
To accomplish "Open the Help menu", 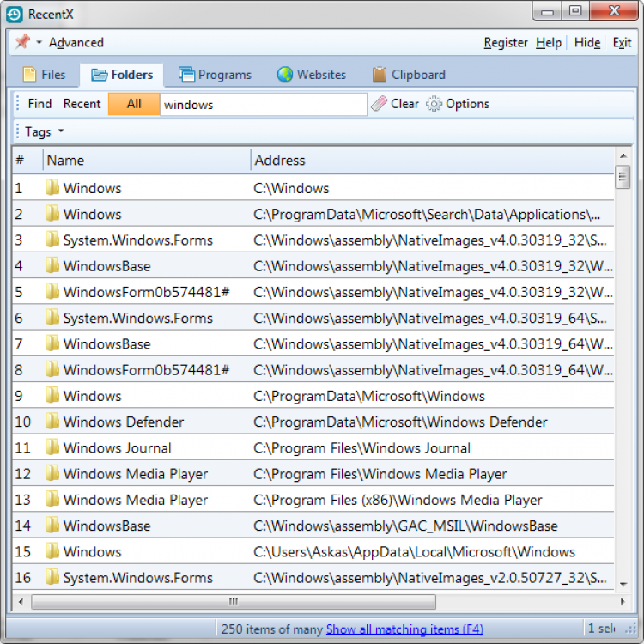I will (x=549, y=42).
